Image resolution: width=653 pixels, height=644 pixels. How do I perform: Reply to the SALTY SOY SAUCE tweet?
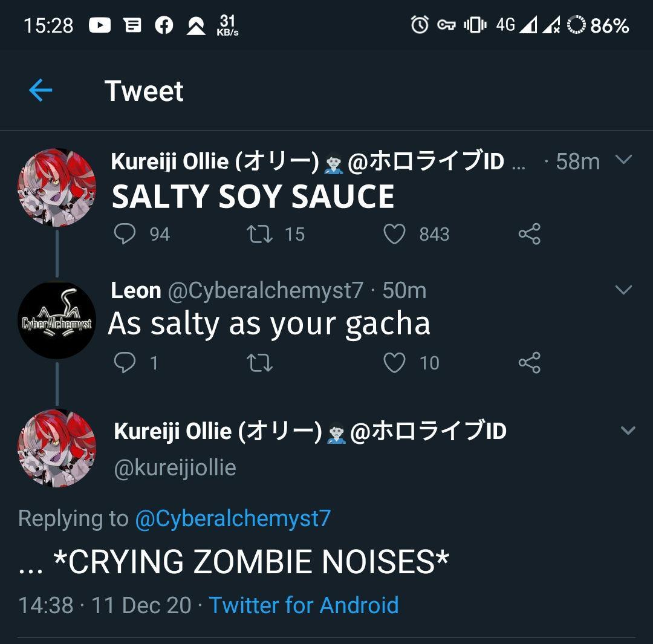coord(125,234)
